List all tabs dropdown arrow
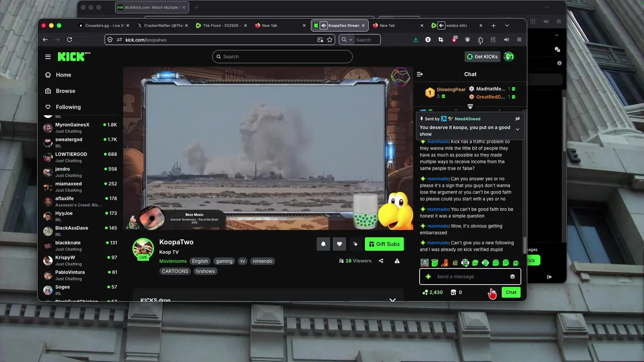The image size is (644, 362). 507,26
